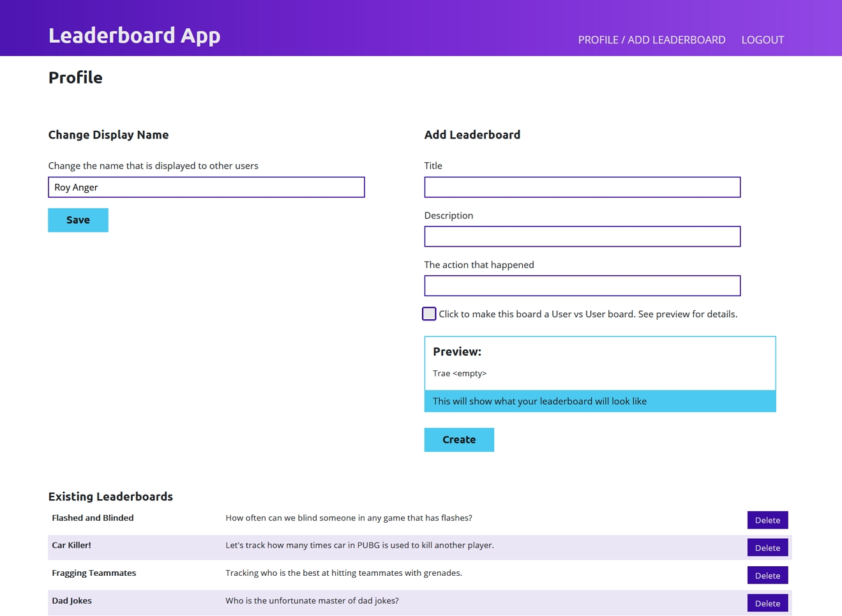Image resolution: width=842 pixels, height=616 pixels.
Task: Click 'This will show what your leaderboard' banner
Action: 600,401
